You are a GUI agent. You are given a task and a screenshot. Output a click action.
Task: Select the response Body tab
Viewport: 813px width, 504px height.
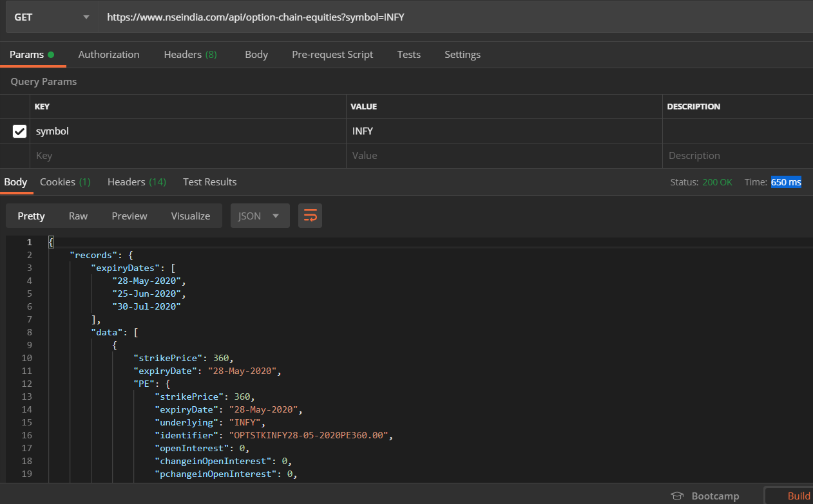coord(16,182)
